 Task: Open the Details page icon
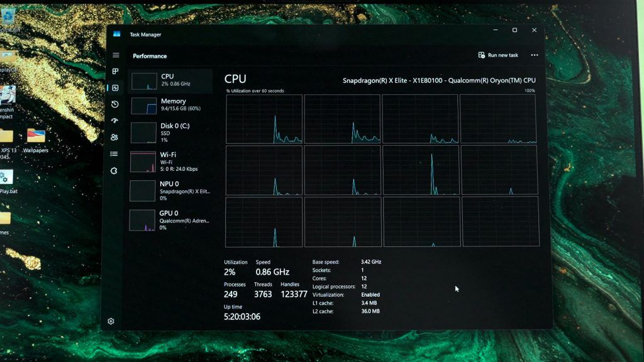tap(114, 154)
